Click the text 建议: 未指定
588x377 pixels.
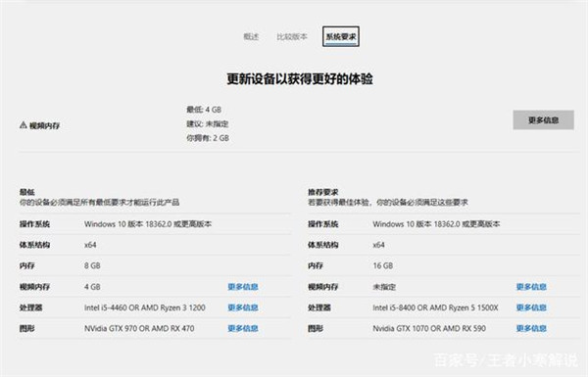point(208,123)
